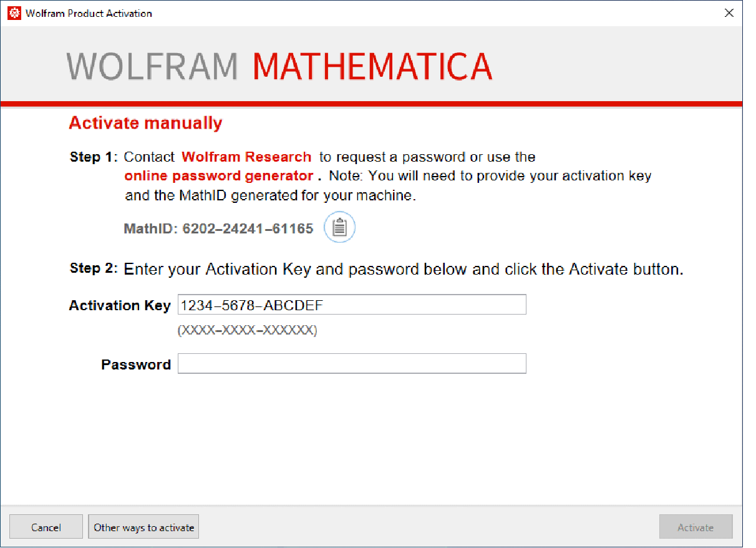This screenshot has width=756, height=548.
Task: Choose Other ways to activate
Action: coord(143,527)
